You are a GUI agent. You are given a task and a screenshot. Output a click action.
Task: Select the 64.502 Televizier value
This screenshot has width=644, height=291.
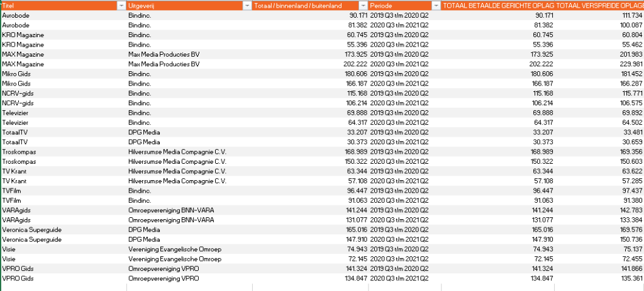599,123
